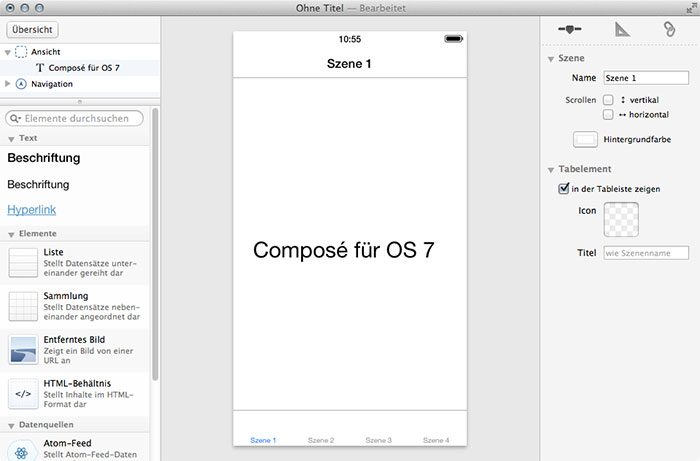The width and height of the screenshot is (700, 461).
Task: Collapse the Elemente section
Action: [x=11, y=234]
